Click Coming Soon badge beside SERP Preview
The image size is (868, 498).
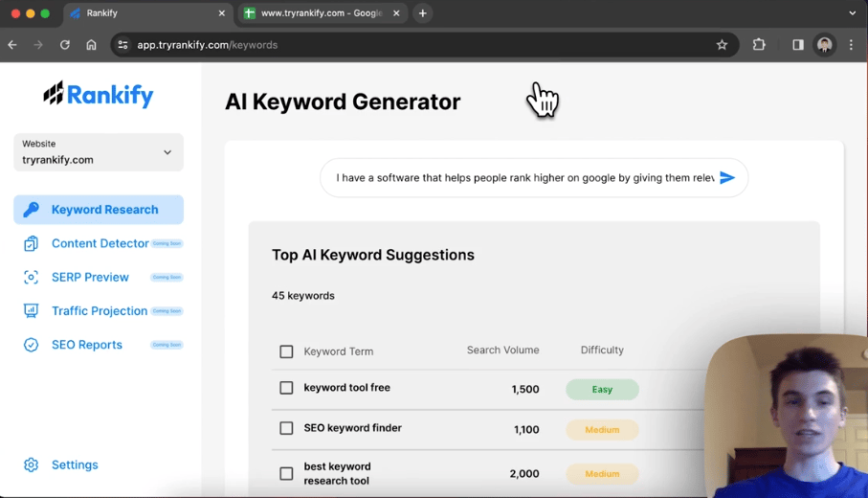(167, 277)
